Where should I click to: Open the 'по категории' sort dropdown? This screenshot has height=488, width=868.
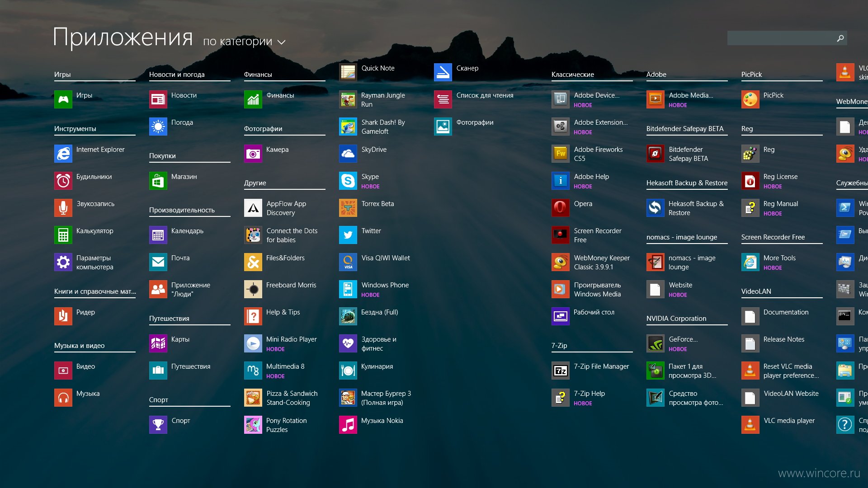point(244,42)
